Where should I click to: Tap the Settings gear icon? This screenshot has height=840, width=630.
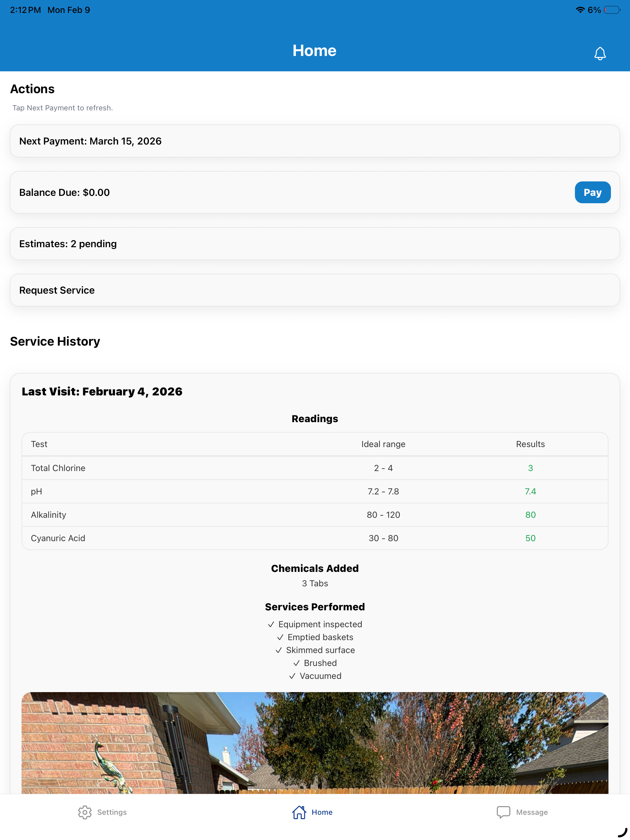coord(85,812)
